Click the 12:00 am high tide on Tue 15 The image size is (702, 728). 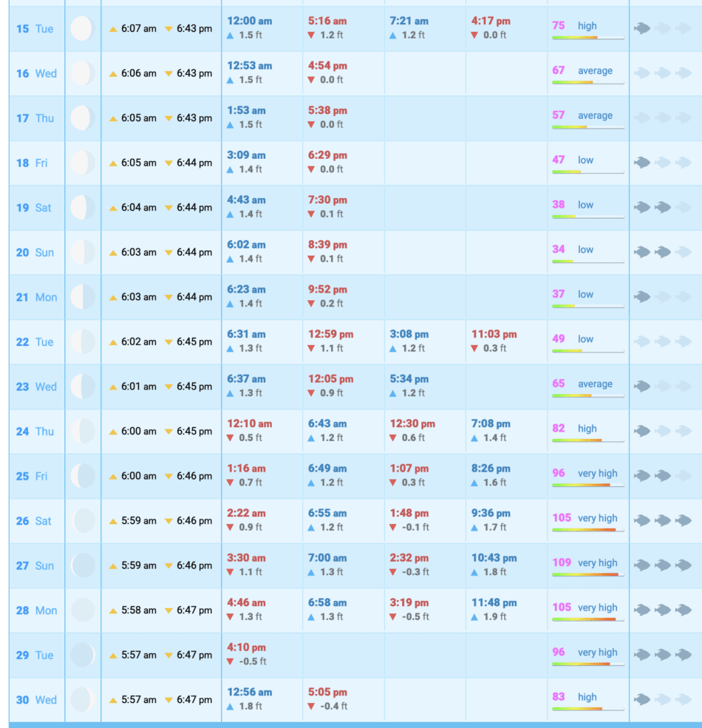(249, 21)
